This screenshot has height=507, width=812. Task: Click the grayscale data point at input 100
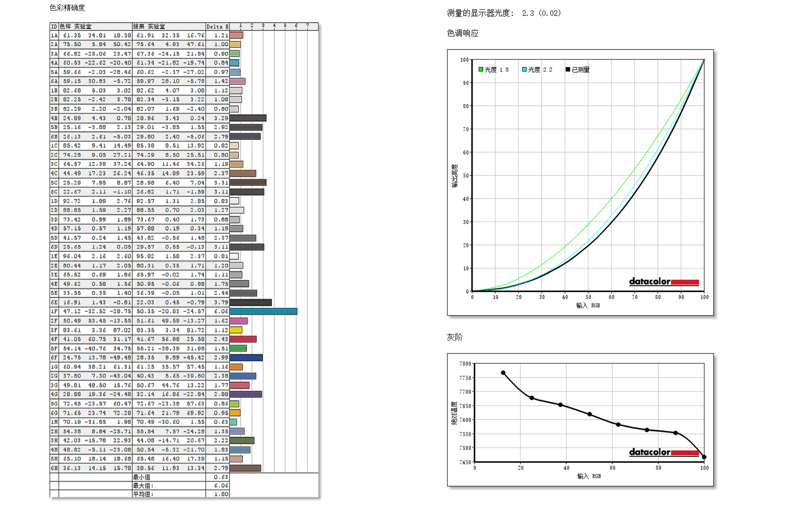click(x=704, y=457)
